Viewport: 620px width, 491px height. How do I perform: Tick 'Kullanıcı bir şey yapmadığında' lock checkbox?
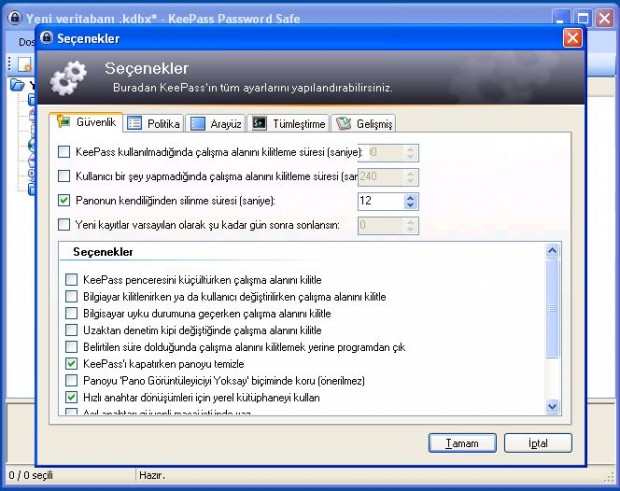pos(64,176)
